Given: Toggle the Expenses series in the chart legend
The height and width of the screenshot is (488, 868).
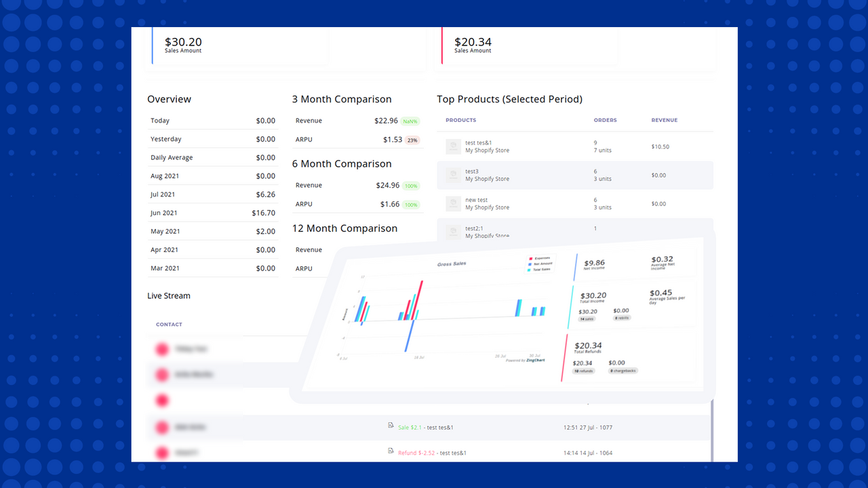Looking at the screenshot, I should pyautogui.click(x=539, y=258).
